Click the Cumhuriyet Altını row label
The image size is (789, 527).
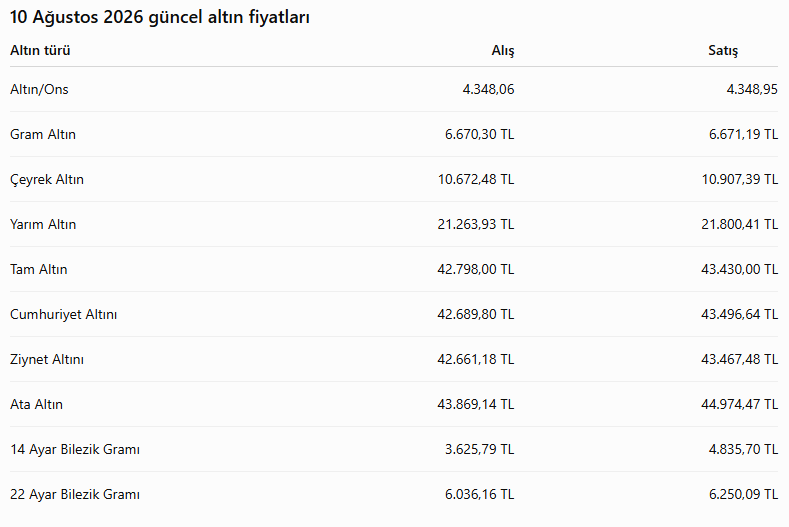(x=63, y=315)
